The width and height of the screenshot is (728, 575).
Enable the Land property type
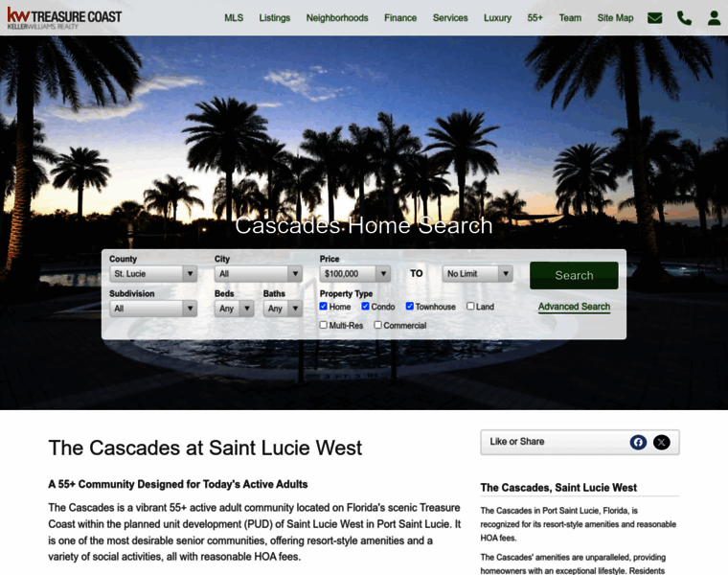[x=470, y=306]
